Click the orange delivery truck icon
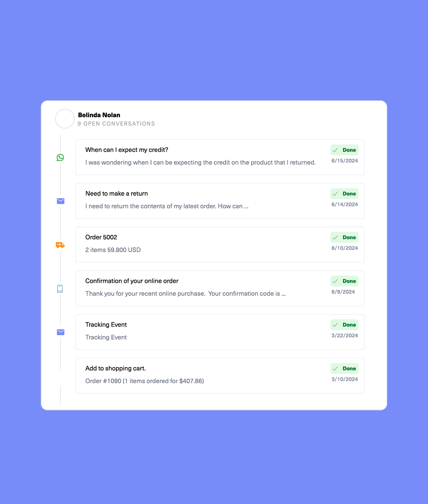This screenshot has height=504, width=428. (60, 245)
